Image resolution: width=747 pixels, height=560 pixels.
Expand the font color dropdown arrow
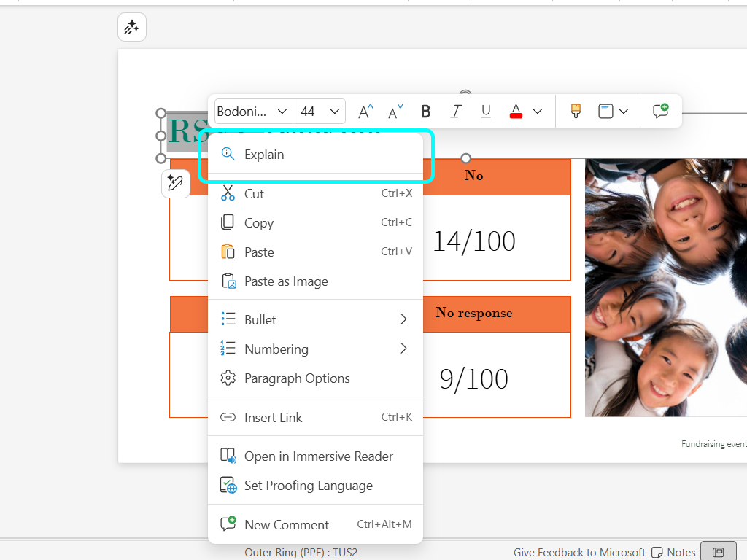pyautogui.click(x=538, y=111)
